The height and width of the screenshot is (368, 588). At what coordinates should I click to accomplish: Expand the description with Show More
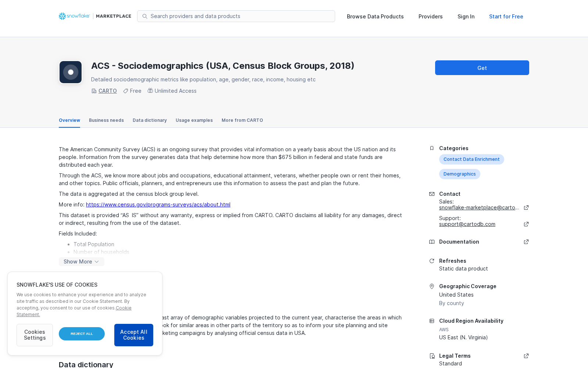click(x=82, y=262)
